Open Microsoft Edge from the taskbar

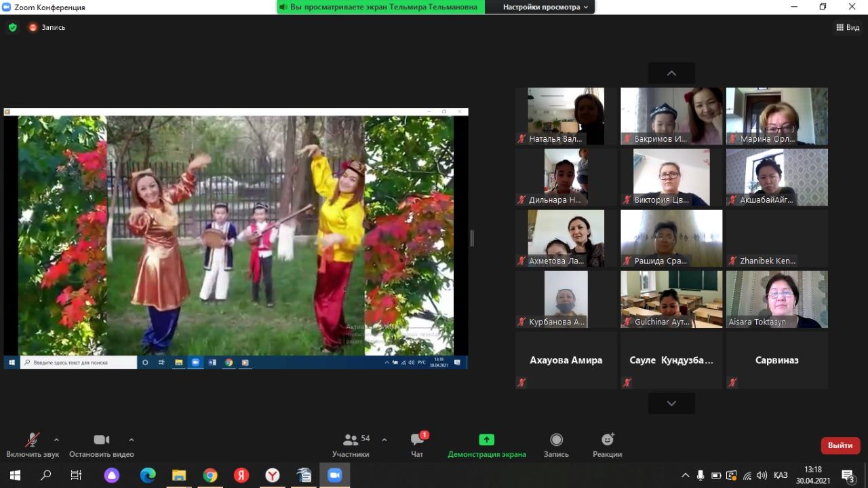(x=147, y=475)
